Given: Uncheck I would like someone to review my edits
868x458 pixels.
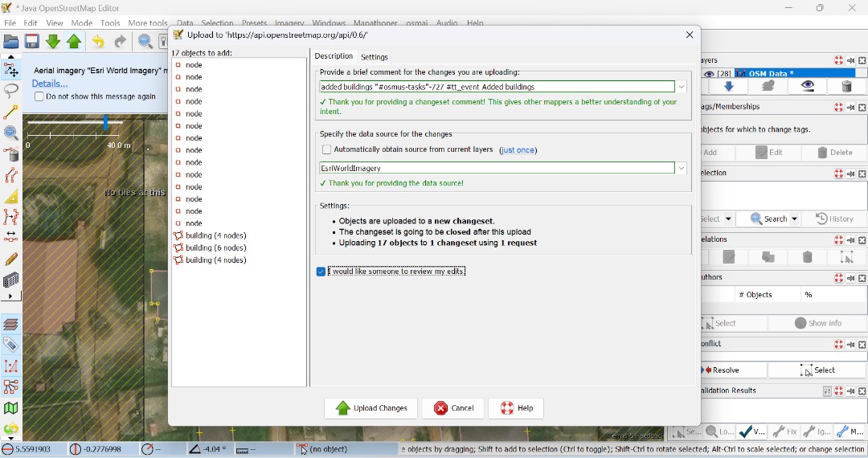Looking at the screenshot, I should pos(321,271).
